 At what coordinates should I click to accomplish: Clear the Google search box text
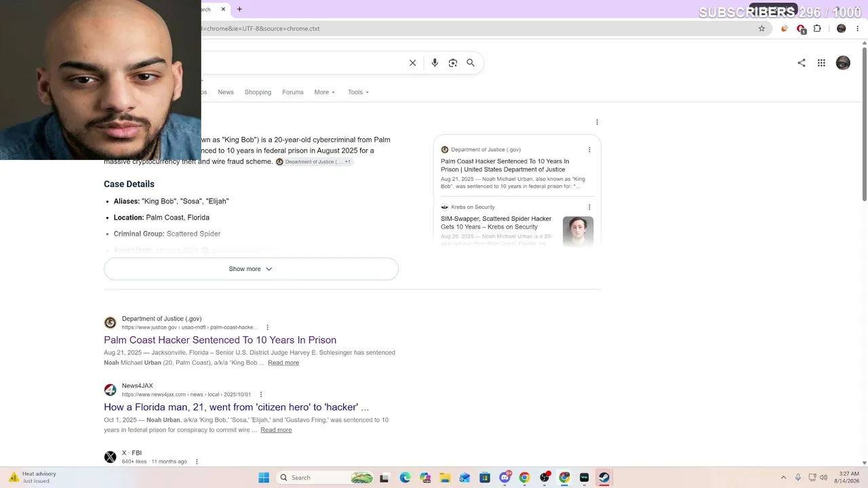[412, 63]
